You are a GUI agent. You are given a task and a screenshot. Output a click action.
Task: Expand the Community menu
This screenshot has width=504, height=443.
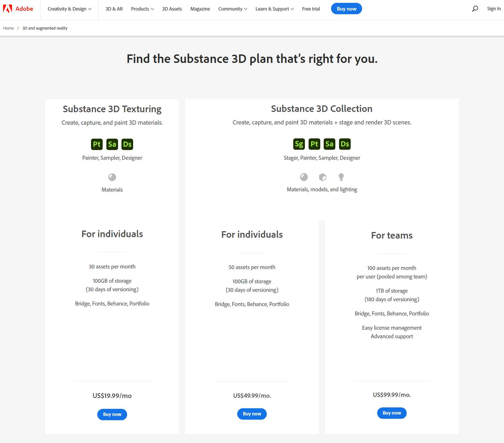pyautogui.click(x=233, y=9)
